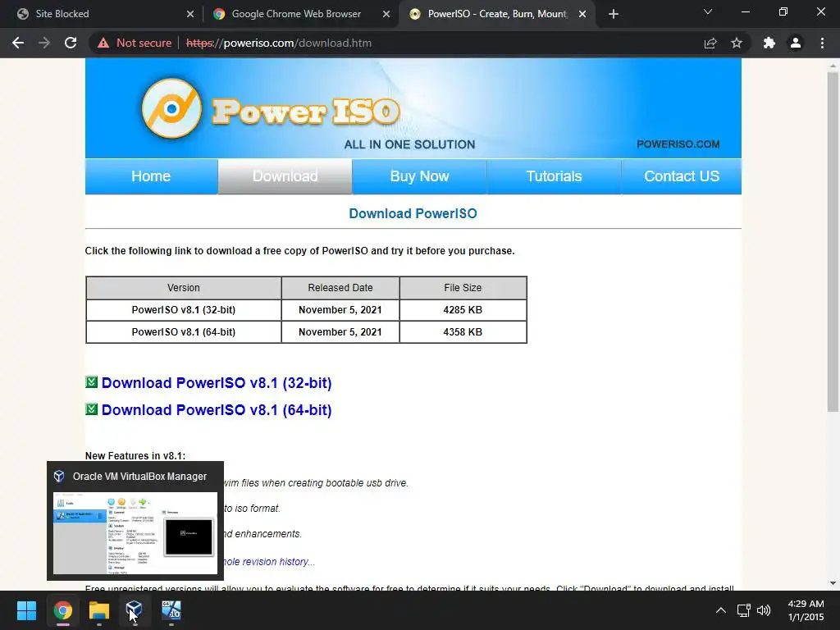
Task: Open Chrome's three-dot menu
Action: [x=822, y=43]
